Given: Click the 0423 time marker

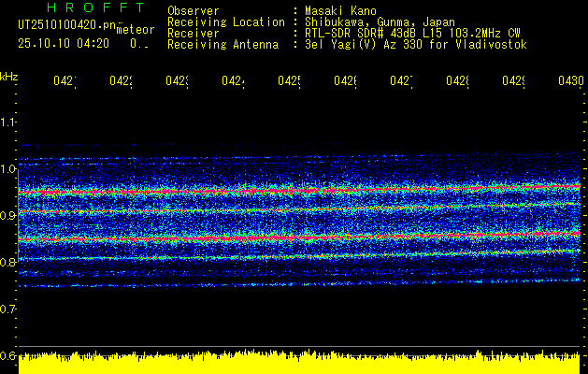Looking at the screenshot, I should tap(177, 80).
